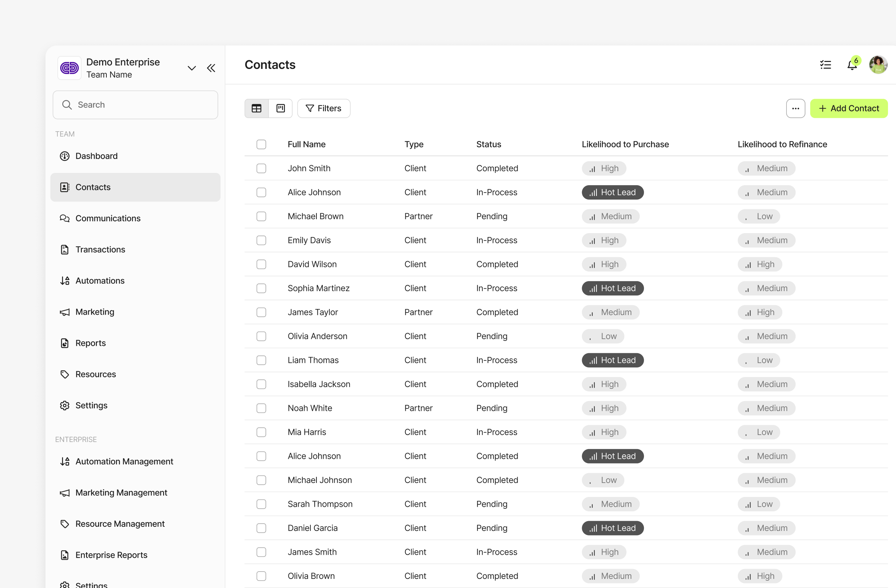Viewport: 896px width, 588px height.
Task: Collapse the sidebar with double chevron
Action: click(x=211, y=68)
